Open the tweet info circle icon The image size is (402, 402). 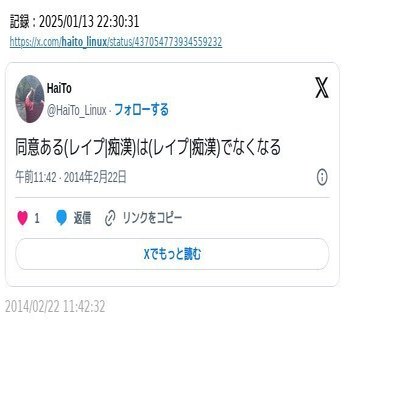(322, 177)
